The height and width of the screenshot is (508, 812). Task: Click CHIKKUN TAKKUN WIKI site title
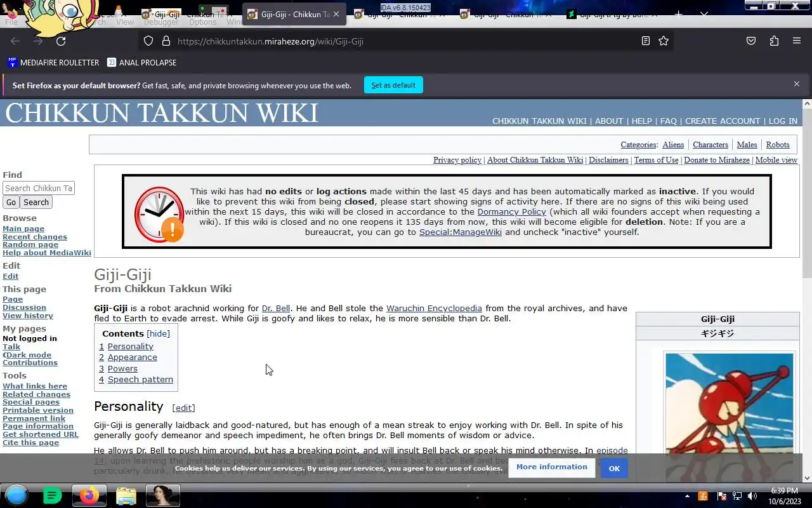click(162, 113)
